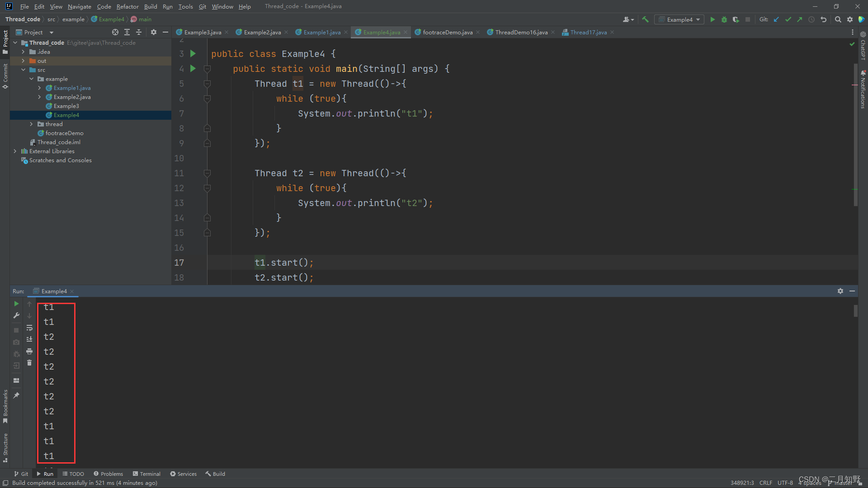This screenshot has height=488, width=868.
Task: Run Example4 with the green toolbar arrow
Action: (712, 19)
